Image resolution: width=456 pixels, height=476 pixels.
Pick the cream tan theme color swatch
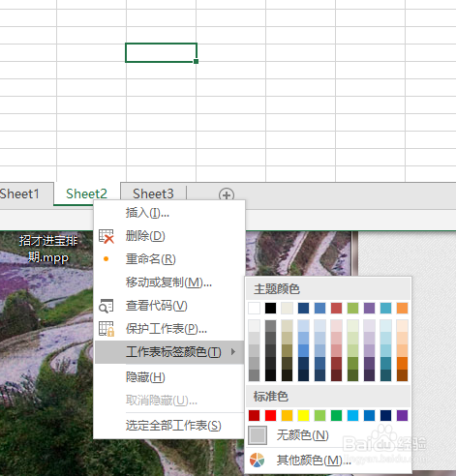287,308
